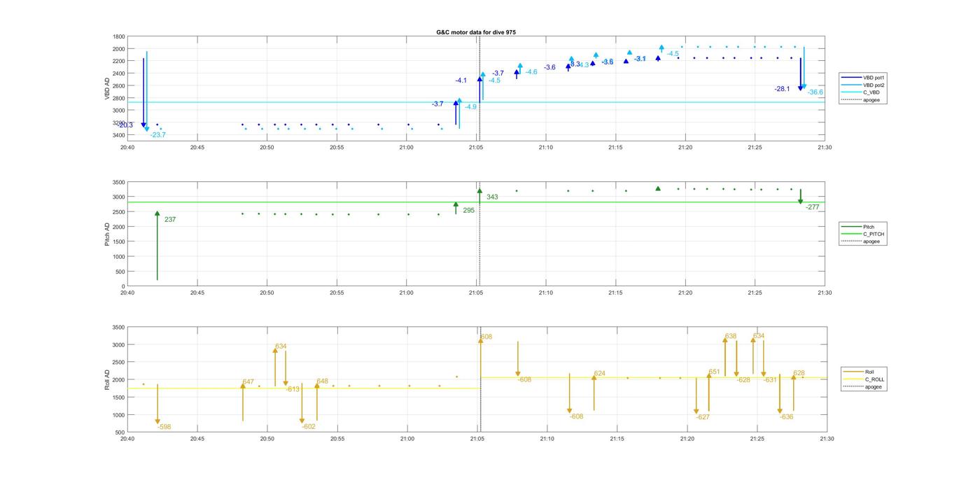980x485 pixels.
Task: Click the '-598' roll data label
Action: coord(164,427)
